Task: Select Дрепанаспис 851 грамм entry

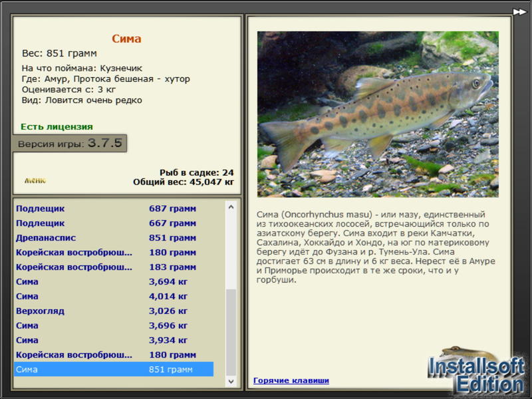Action: point(114,238)
